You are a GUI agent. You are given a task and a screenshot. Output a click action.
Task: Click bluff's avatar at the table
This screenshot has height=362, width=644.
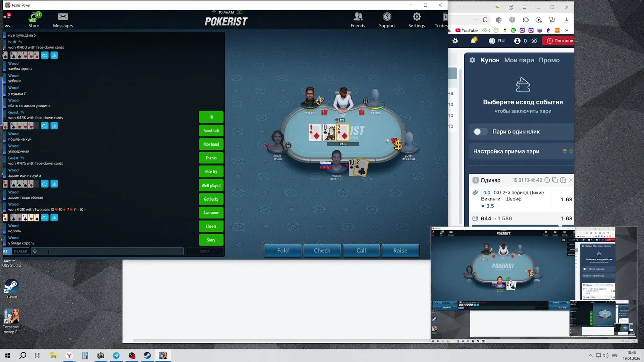point(277,142)
